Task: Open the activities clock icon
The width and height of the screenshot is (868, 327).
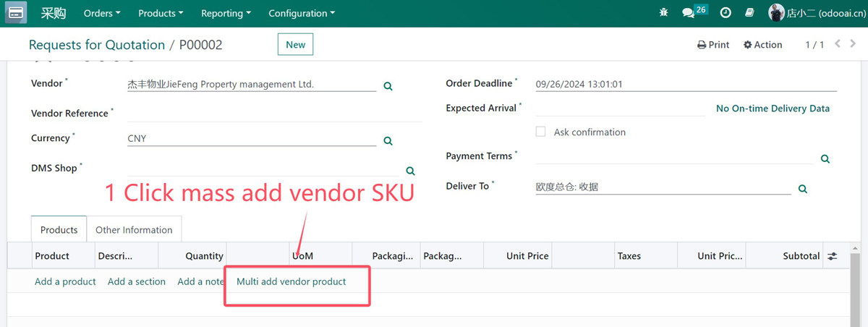Action: [726, 13]
